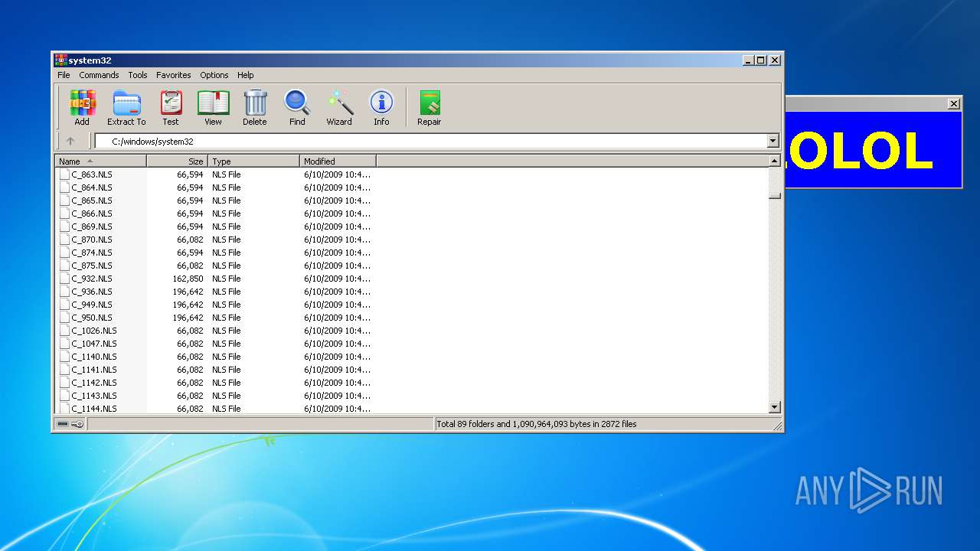Click the Find magnifier icon
The image size is (980, 551).
pos(297,103)
